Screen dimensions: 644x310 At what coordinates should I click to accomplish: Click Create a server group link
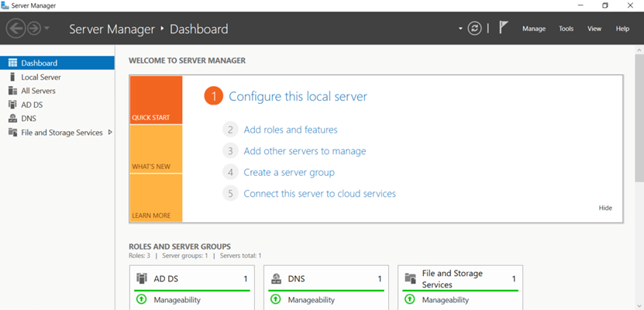pyautogui.click(x=288, y=172)
